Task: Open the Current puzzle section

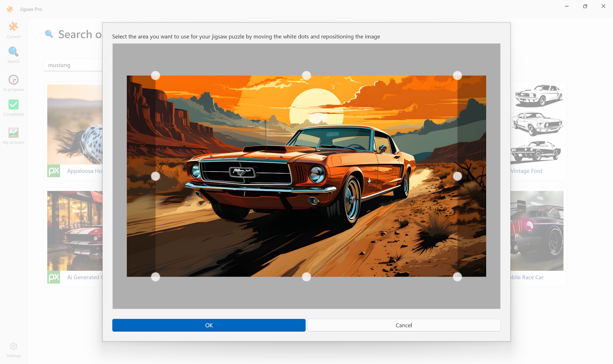Action: (x=13, y=29)
